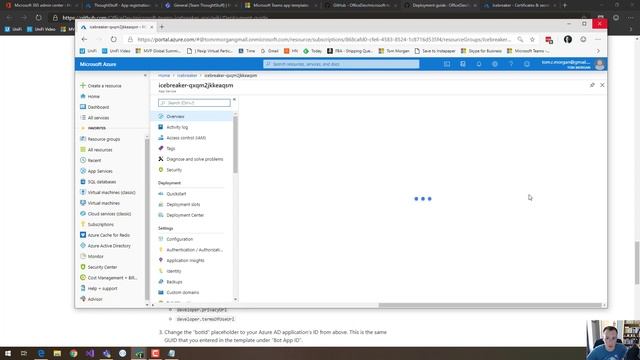Image resolution: width=640 pixels, height=360 pixels.
Task: Open Recent in Azure sidebar
Action: [x=91, y=160]
